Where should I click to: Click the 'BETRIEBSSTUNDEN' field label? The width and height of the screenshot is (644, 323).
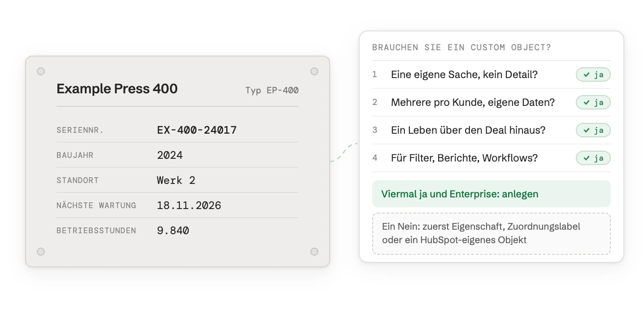[x=96, y=231]
